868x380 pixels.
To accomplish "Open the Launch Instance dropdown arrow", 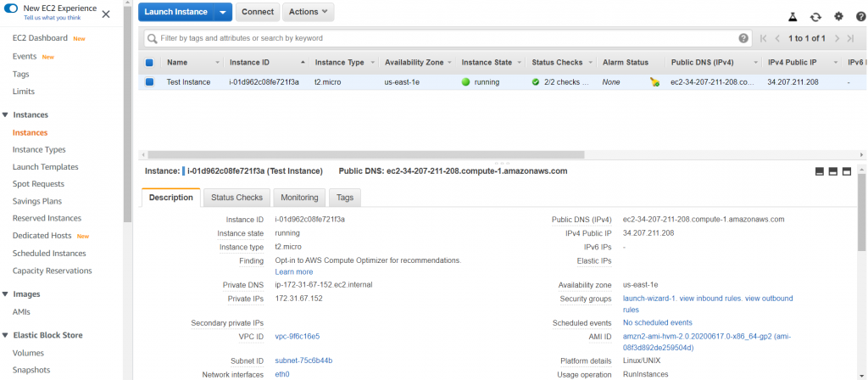I will coord(222,12).
